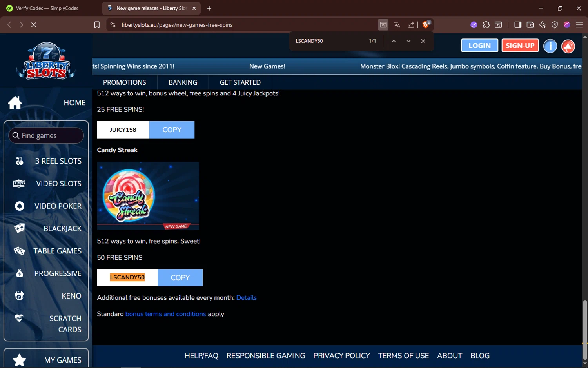Open the Get Started menu
588x368 pixels.
coord(240,82)
